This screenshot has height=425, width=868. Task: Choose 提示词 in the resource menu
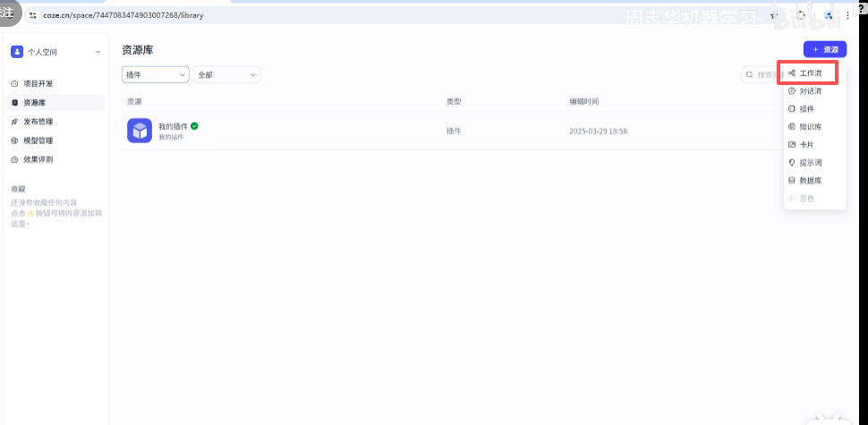(810, 162)
